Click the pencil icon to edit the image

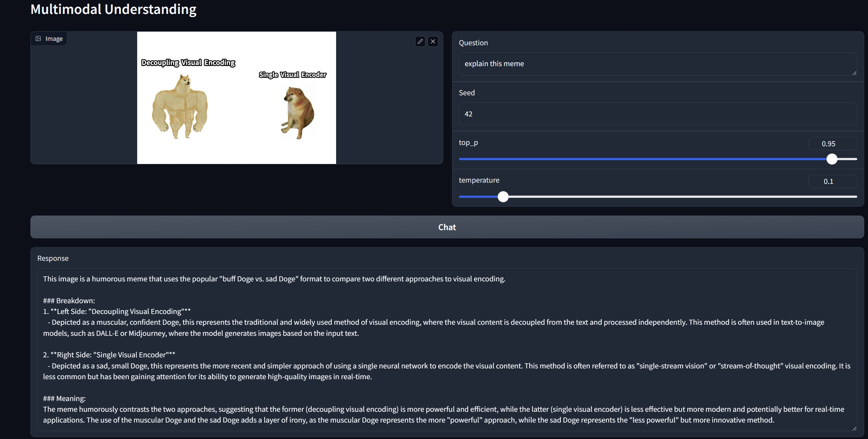point(420,41)
